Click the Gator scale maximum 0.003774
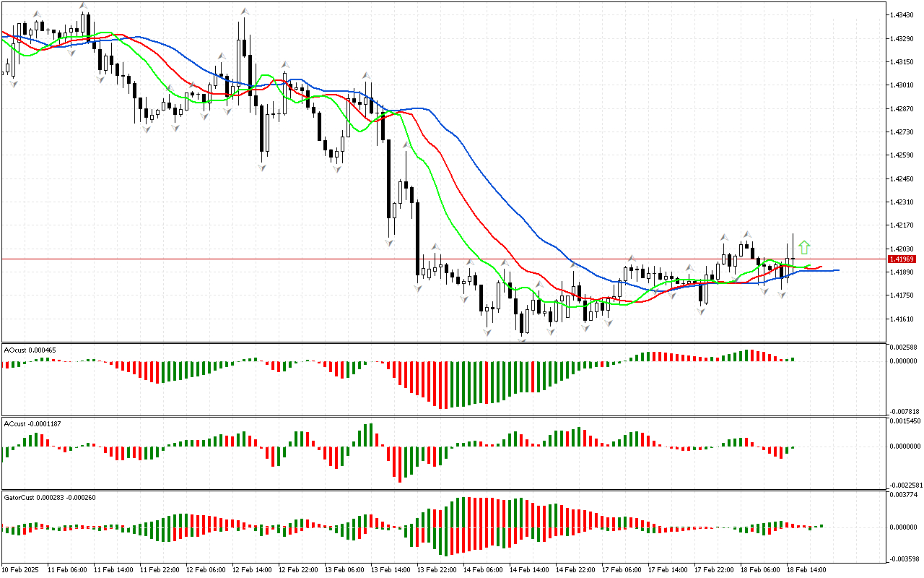Image resolution: width=924 pixels, height=578 pixels. tap(903, 495)
